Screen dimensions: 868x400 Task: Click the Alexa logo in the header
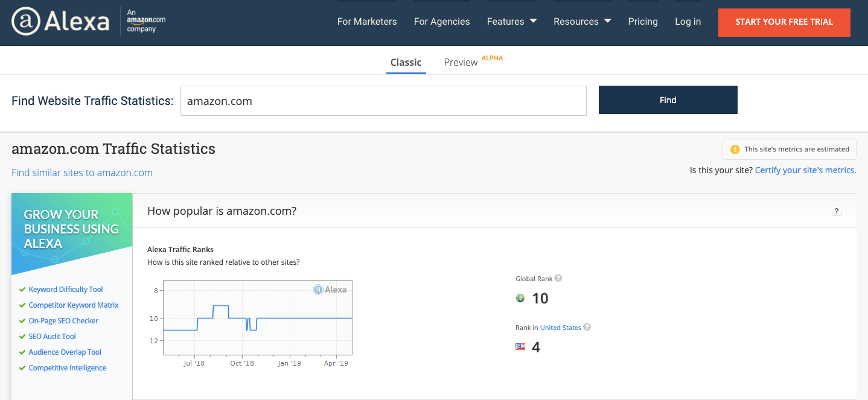60,22
